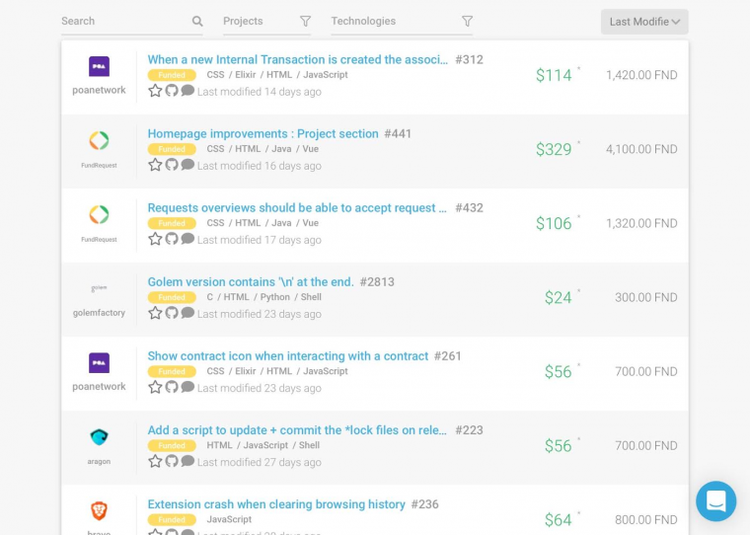Open request titled Golem version contains '\n'
The image size is (750, 535).
(x=250, y=282)
